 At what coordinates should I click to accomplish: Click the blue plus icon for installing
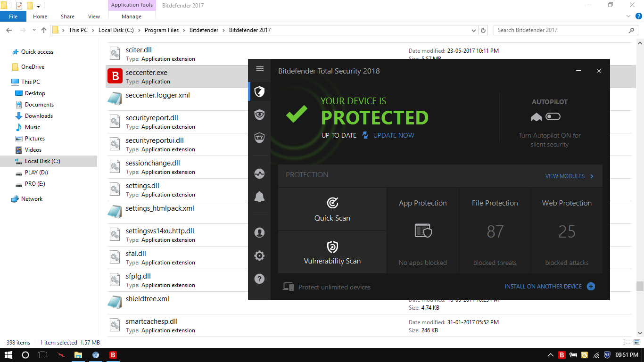coord(591,287)
